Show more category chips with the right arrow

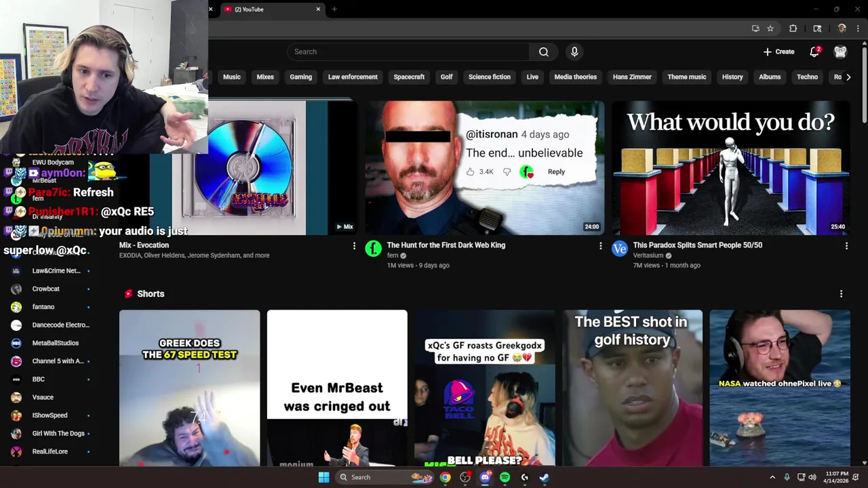click(848, 77)
